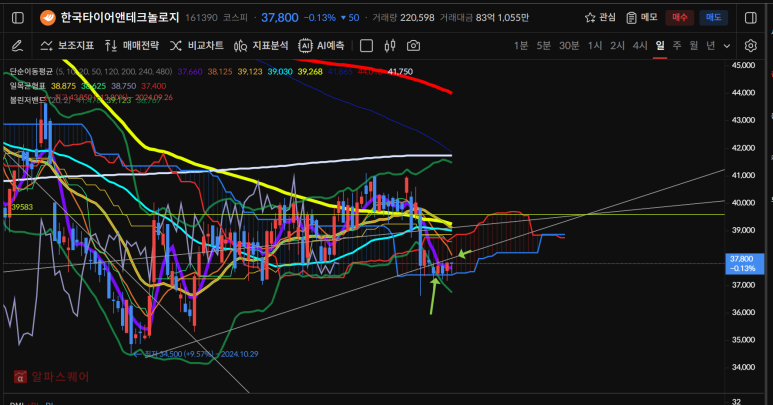Click the low 34,500 marker label

coord(201,354)
